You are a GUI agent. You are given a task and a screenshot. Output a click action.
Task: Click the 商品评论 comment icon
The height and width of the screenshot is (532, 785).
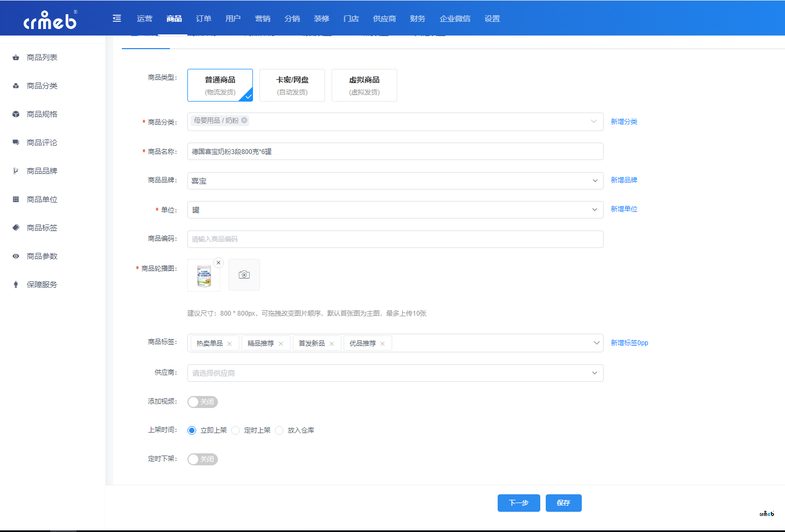coord(16,143)
